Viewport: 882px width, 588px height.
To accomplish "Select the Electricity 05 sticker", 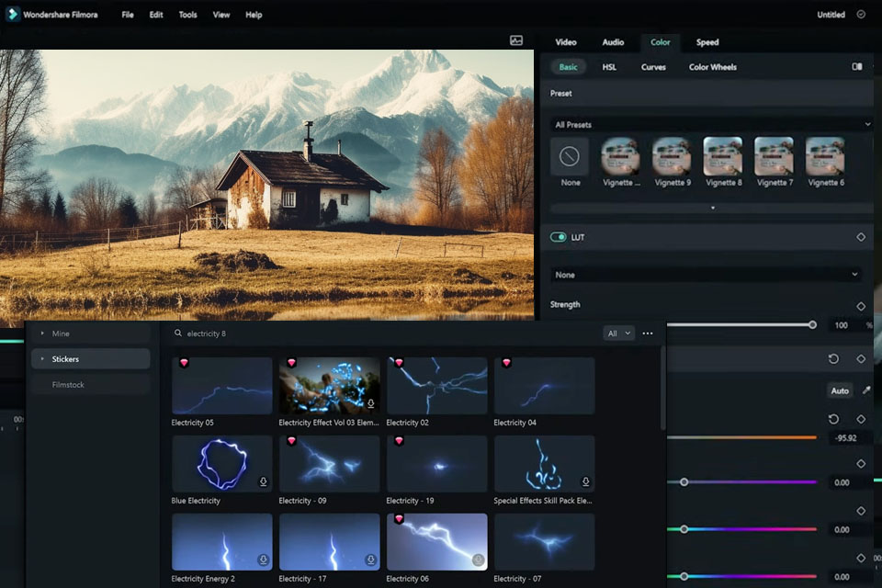I will click(221, 386).
